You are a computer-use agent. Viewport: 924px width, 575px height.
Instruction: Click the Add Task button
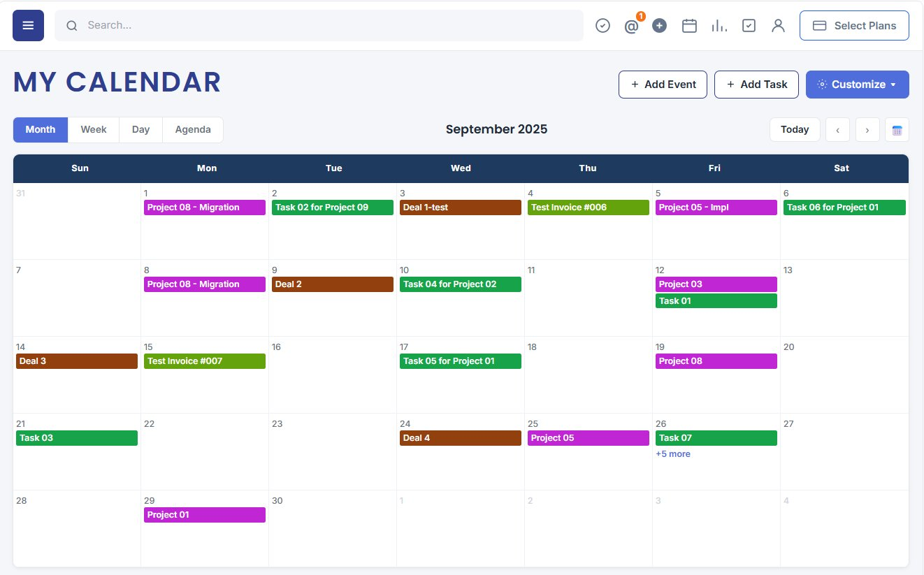coord(756,85)
